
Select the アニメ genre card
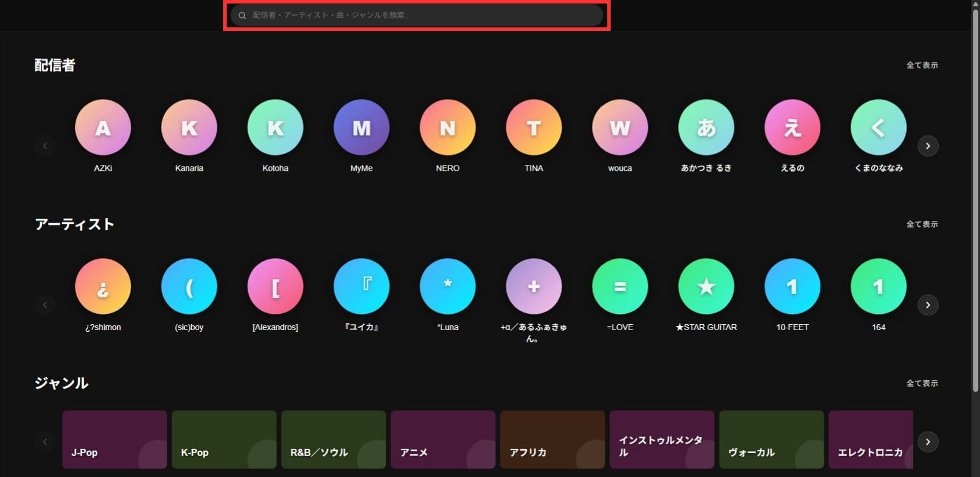(x=443, y=440)
